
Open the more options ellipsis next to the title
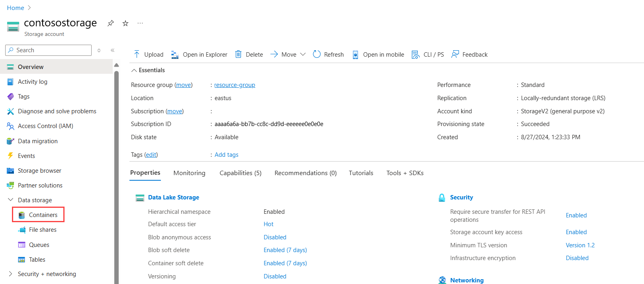pos(140,23)
